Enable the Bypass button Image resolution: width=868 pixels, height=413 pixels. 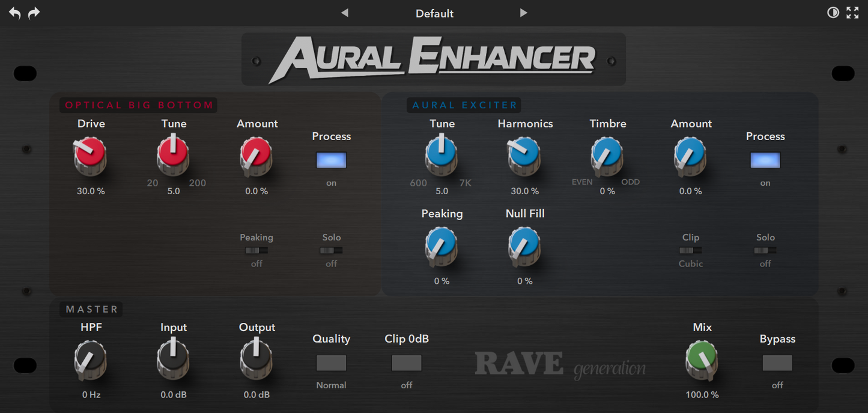777,363
